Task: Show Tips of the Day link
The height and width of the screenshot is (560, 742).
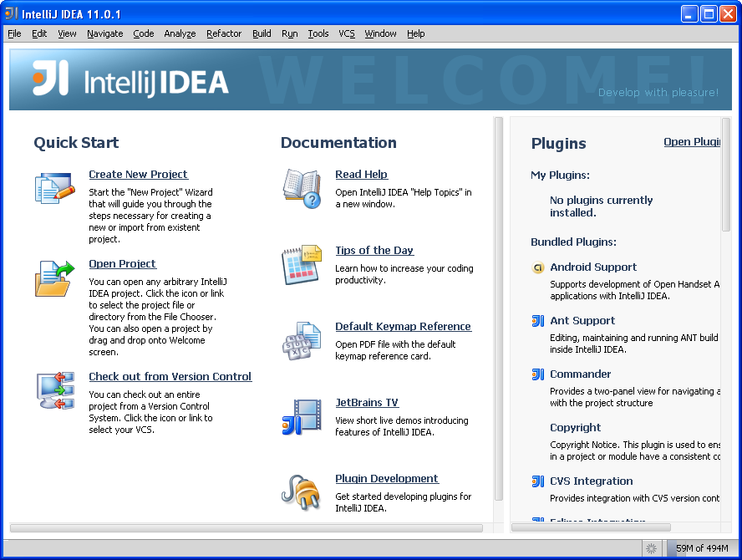Action: point(374,251)
